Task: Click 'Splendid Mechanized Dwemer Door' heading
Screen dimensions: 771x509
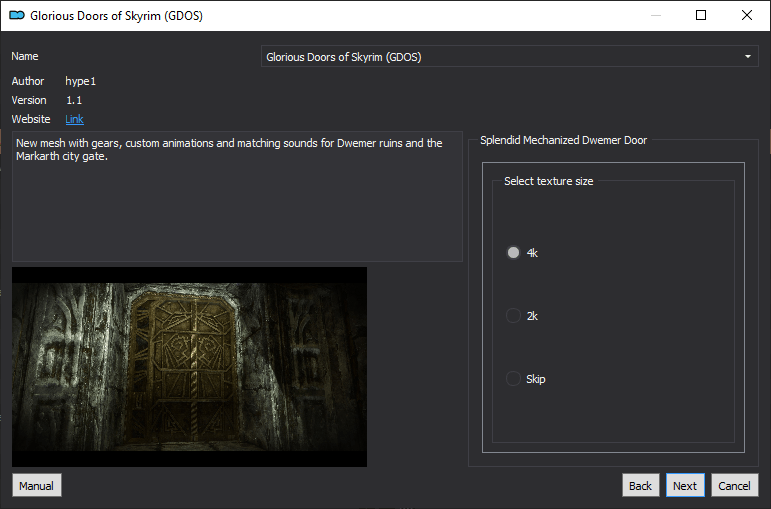Action: (x=563, y=140)
